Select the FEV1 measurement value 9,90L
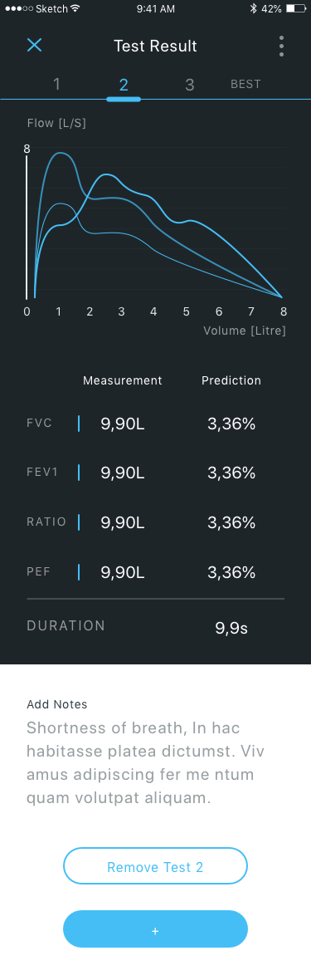The width and height of the screenshot is (311, 980). click(123, 473)
